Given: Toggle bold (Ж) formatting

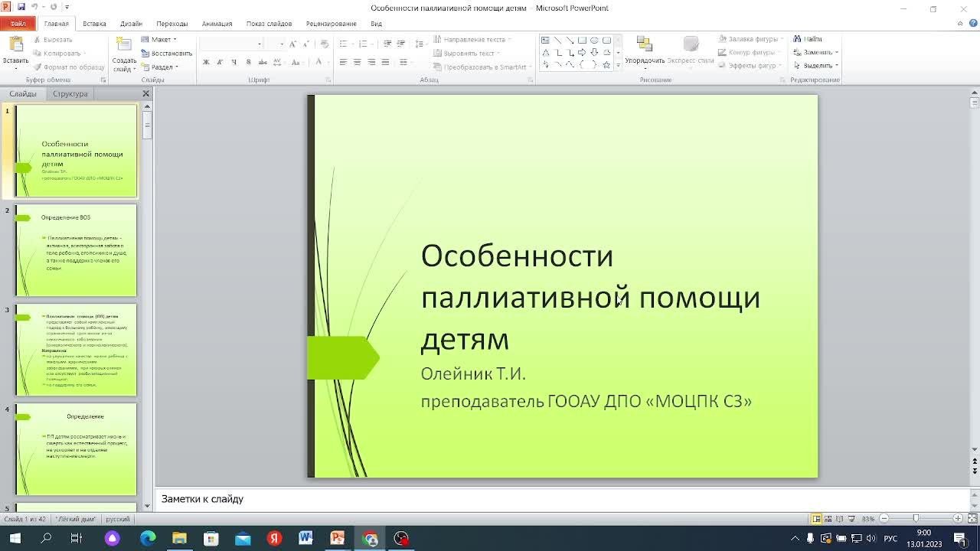Looking at the screenshot, I should (206, 62).
